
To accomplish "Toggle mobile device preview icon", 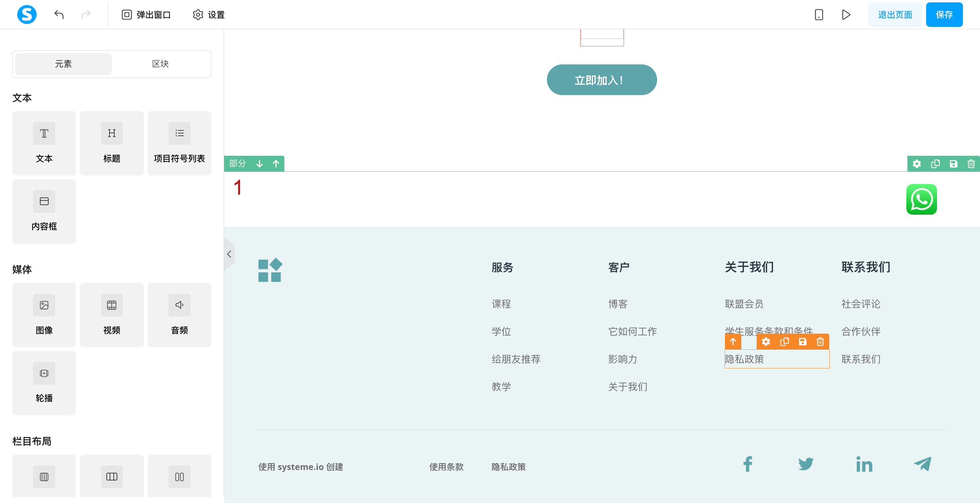I will 819,14.
